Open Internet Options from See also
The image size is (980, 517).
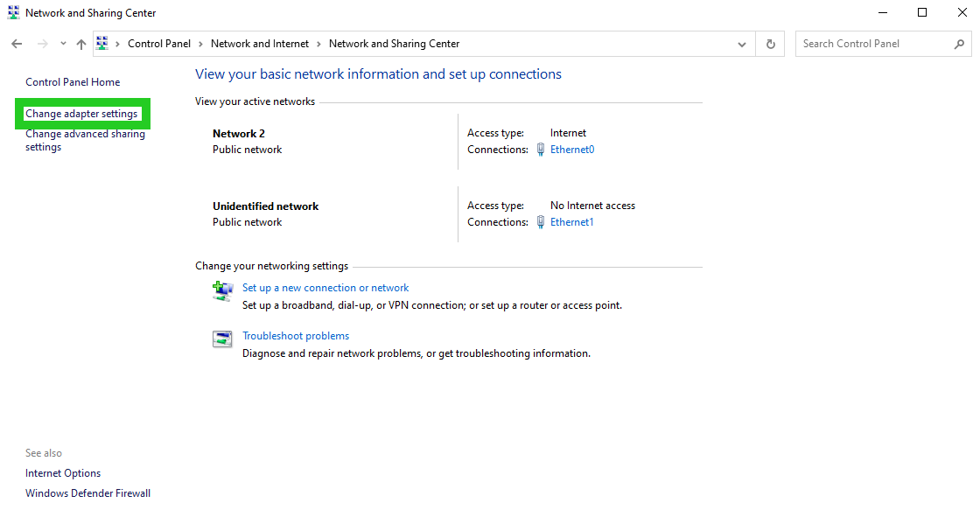click(62, 472)
